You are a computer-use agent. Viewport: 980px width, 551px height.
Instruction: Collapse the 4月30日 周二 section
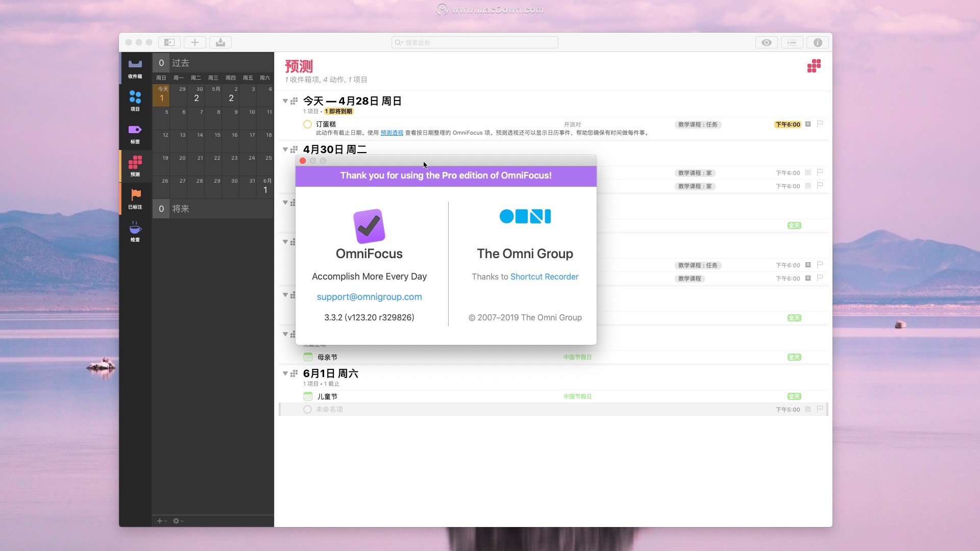coord(285,149)
